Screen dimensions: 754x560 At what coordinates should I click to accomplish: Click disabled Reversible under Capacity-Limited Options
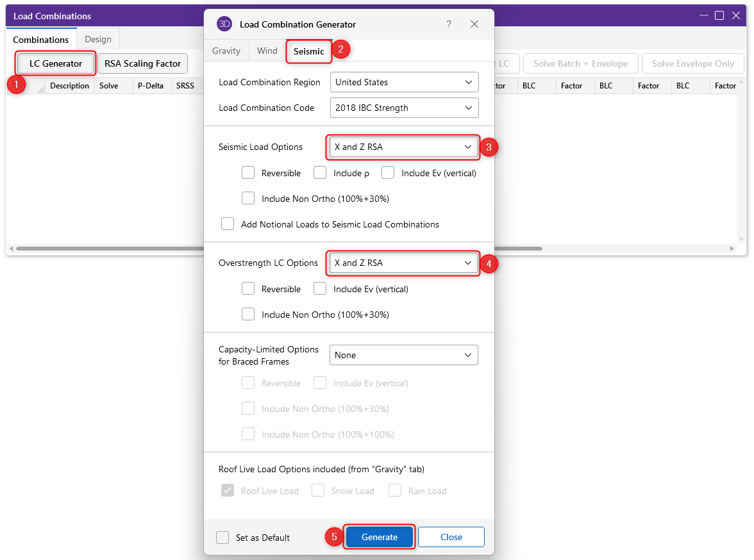pos(248,383)
